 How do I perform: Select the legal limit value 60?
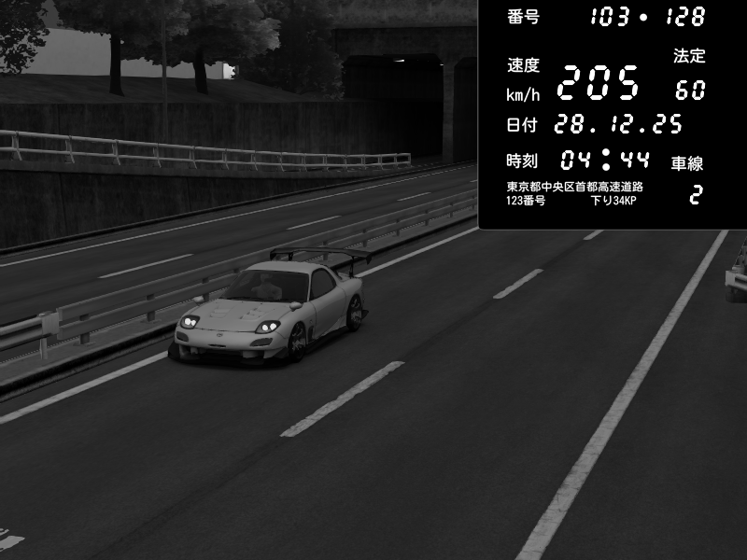coord(690,91)
